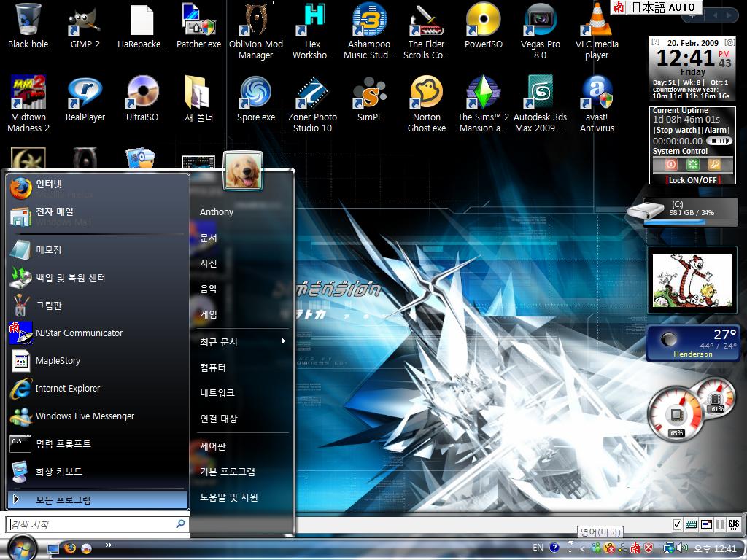Toggle the on-screen keyboard icon on the IME bar
Image resolution: width=747 pixels, height=560 pixels.
coord(692,524)
